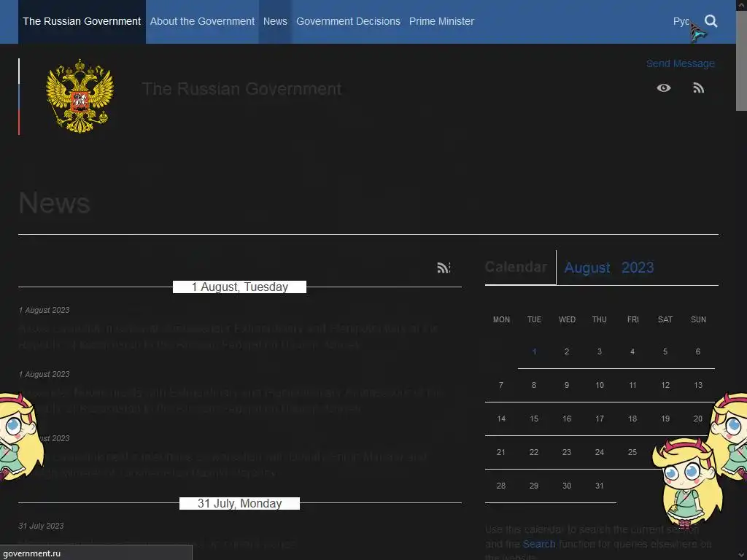
Task: Choose calendar day 31
Action: [x=600, y=486]
